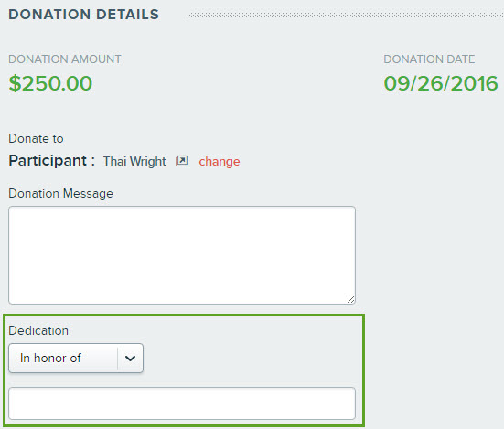Click the $250.00 donation amount value
Viewport: 504px width, 429px height.
(50, 83)
